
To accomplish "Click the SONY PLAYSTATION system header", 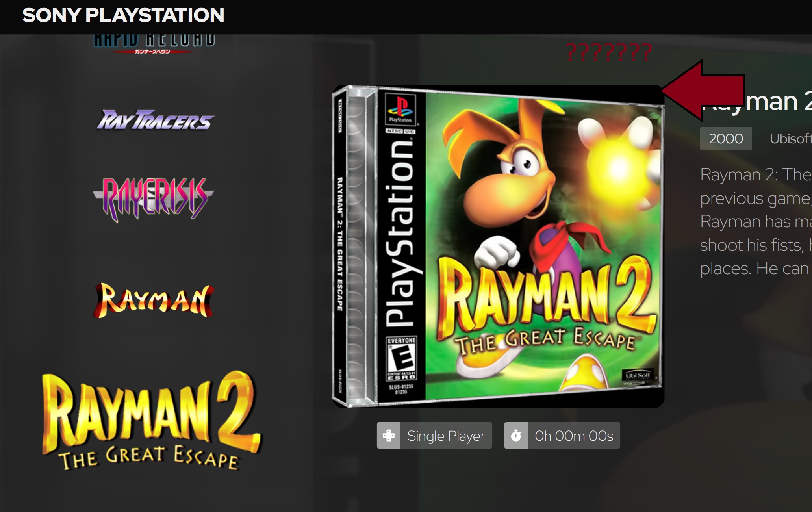I will [x=123, y=15].
